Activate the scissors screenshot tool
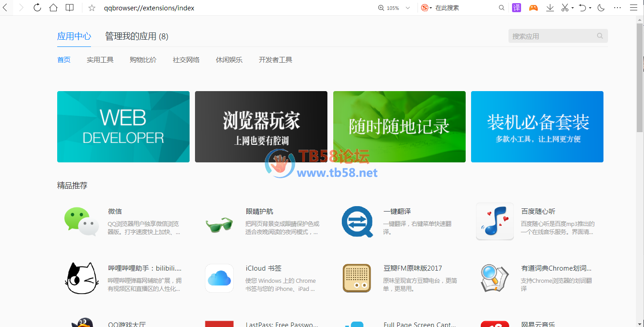 click(x=565, y=8)
